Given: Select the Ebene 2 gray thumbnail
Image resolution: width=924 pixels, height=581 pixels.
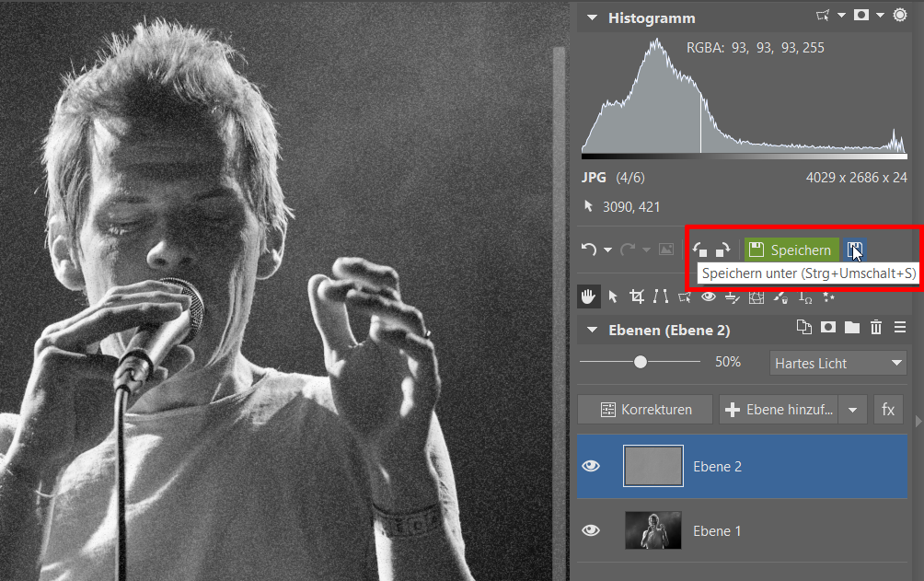Looking at the screenshot, I should pyautogui.click(x=653, y=466).
